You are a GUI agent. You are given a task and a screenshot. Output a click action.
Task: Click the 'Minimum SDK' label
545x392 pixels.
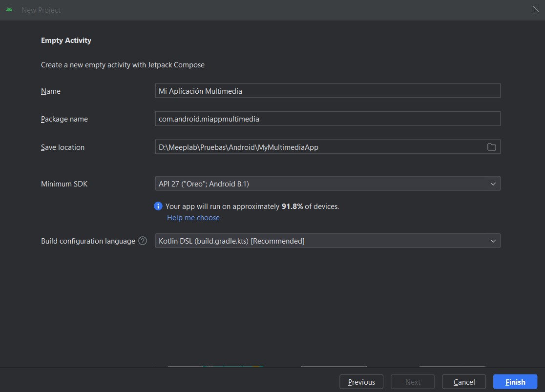point(64,184)
